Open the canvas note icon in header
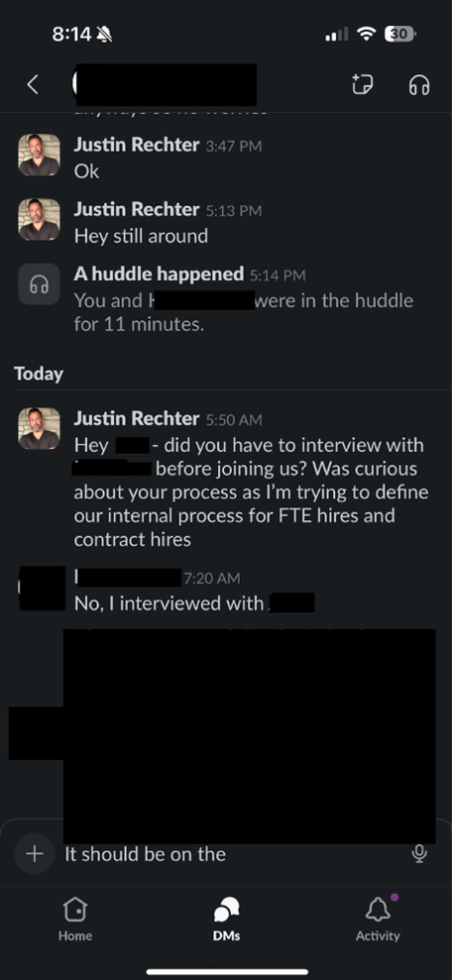The width and height of the screenshot is (452, 980). pyautogui.click(x=363, y=84)
